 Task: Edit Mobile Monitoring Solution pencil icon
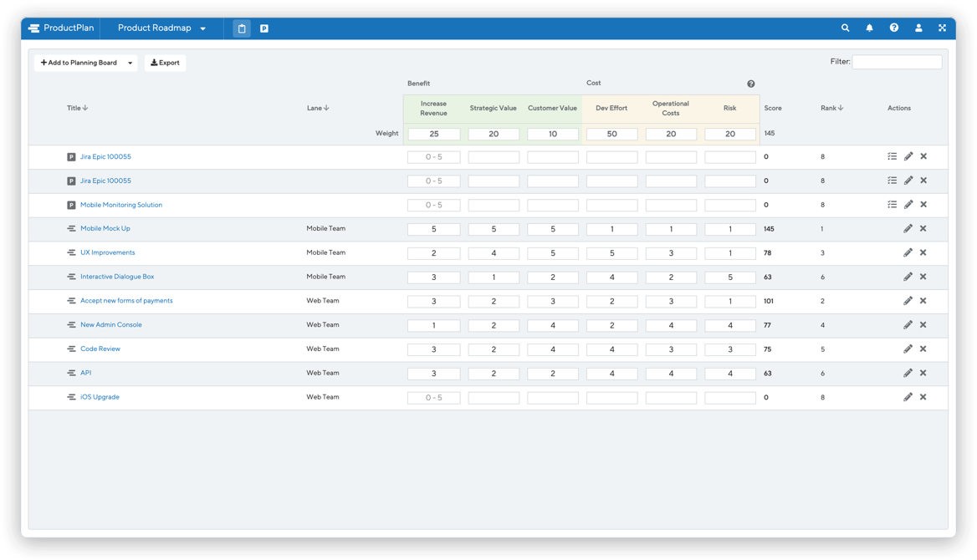point(908,205)
